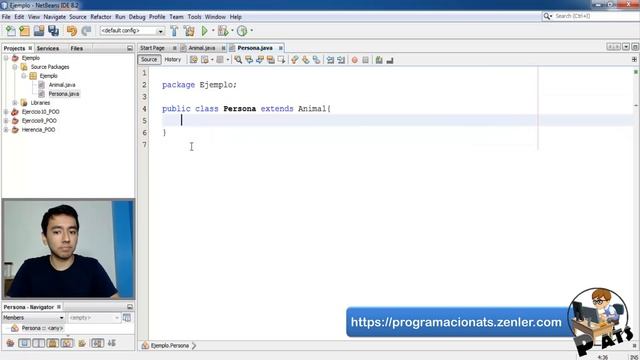640x360 pixels.
Task: Switch to the Start Page tab
Action: [152, 48]
